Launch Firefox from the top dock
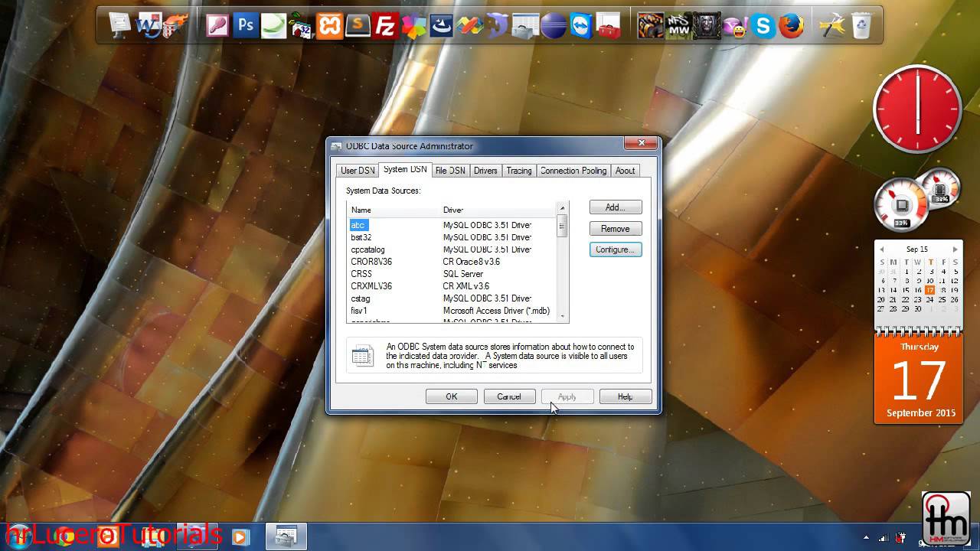 792,26
